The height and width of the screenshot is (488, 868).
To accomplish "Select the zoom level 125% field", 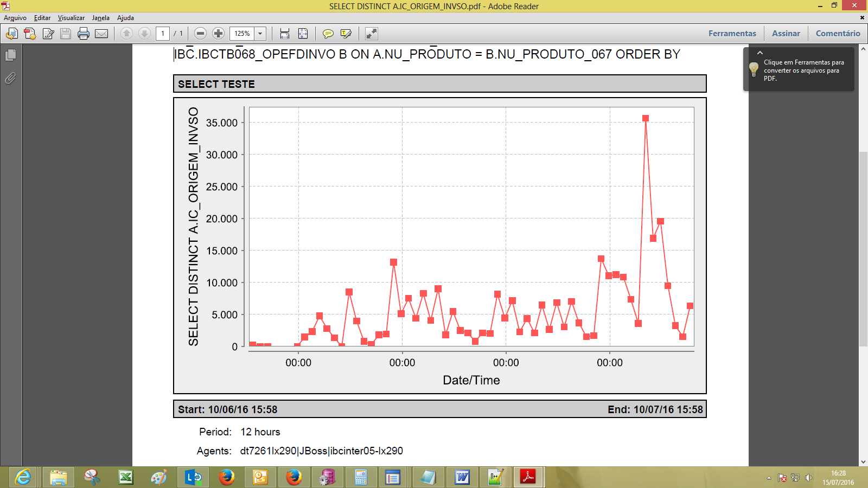I will pos(243,34).
